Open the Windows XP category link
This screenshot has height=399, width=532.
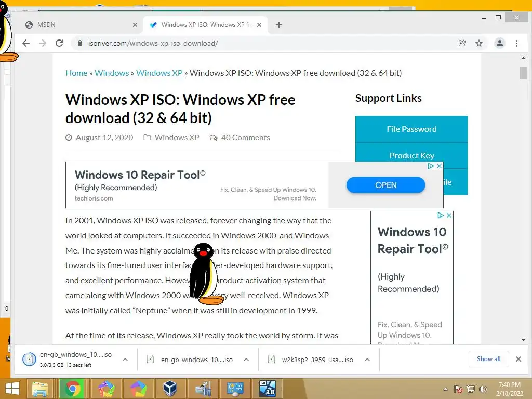click(177, 137)
